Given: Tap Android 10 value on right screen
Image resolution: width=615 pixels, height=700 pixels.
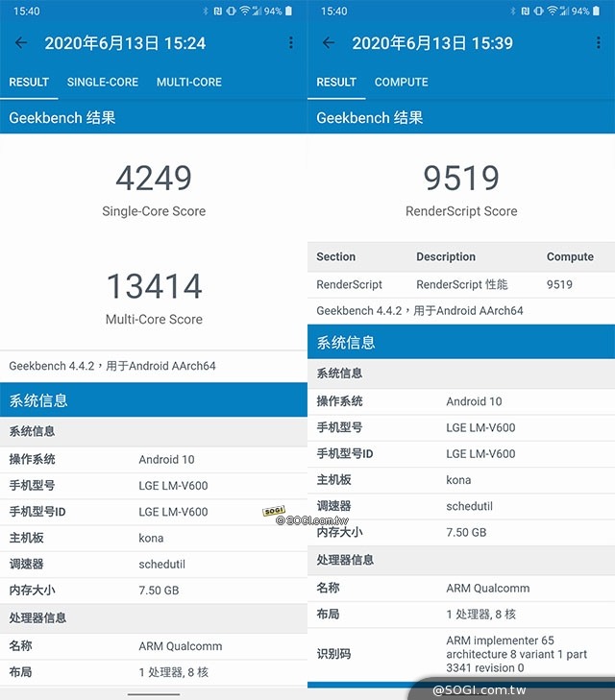Looking at the screenshot, I should (474, 401).
